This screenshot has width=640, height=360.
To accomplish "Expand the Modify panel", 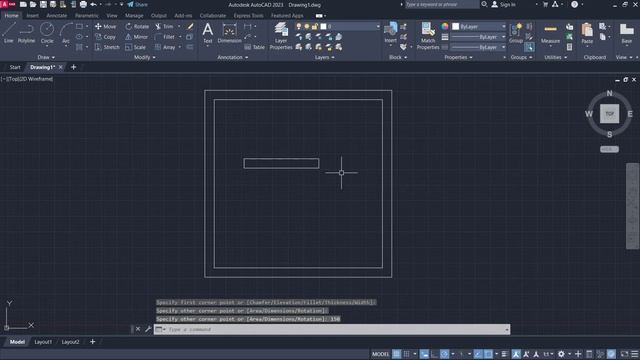I will tap(144, 58).
